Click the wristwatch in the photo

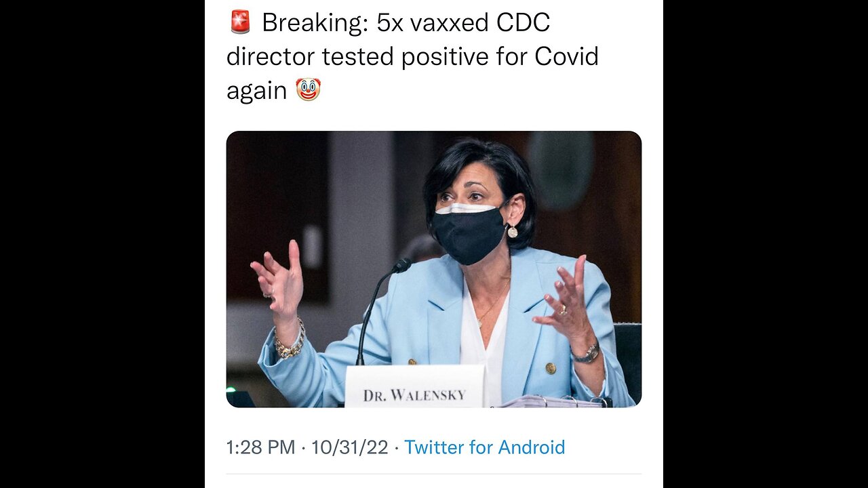(586, 352)
